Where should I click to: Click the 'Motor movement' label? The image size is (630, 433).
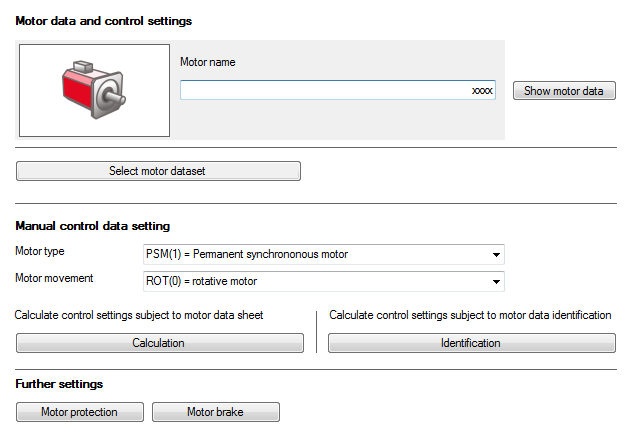[x=55, y=278]
